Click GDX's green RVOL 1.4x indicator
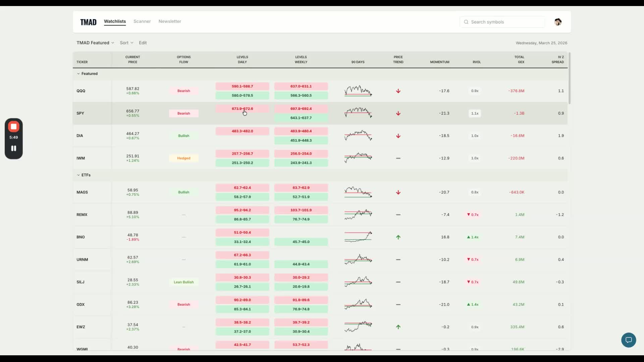Viewport: 644px width, 362px height. (x=473, y=304)
